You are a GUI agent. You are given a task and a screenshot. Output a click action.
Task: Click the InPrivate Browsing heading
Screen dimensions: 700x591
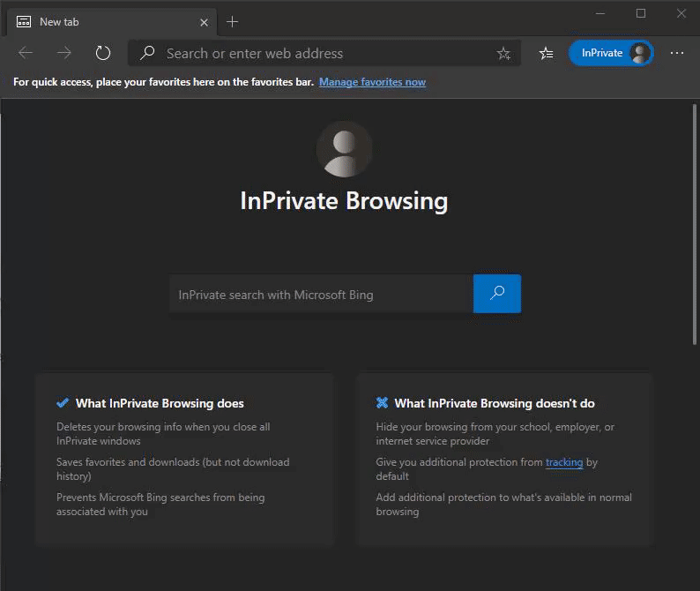click(344, 201)
